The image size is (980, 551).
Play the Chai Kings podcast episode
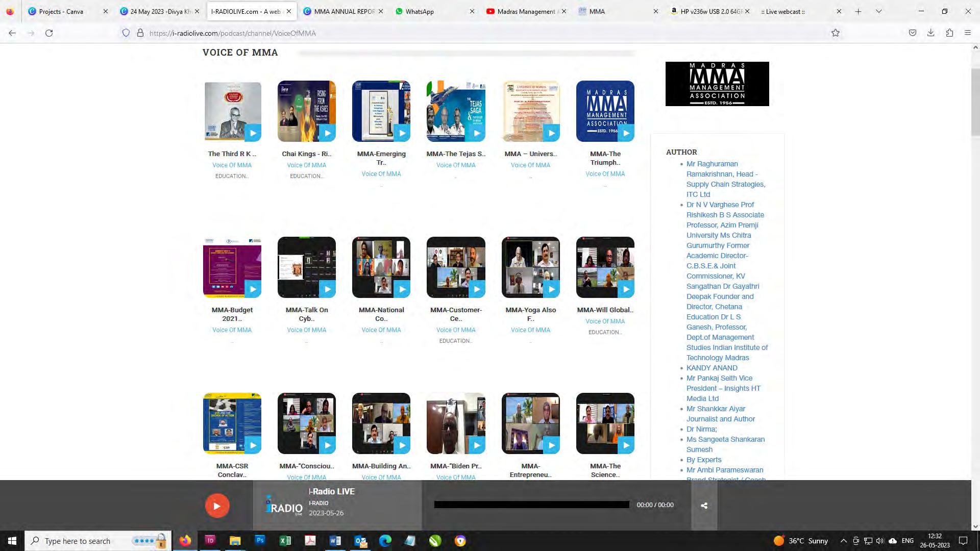(x=327, y=133)
